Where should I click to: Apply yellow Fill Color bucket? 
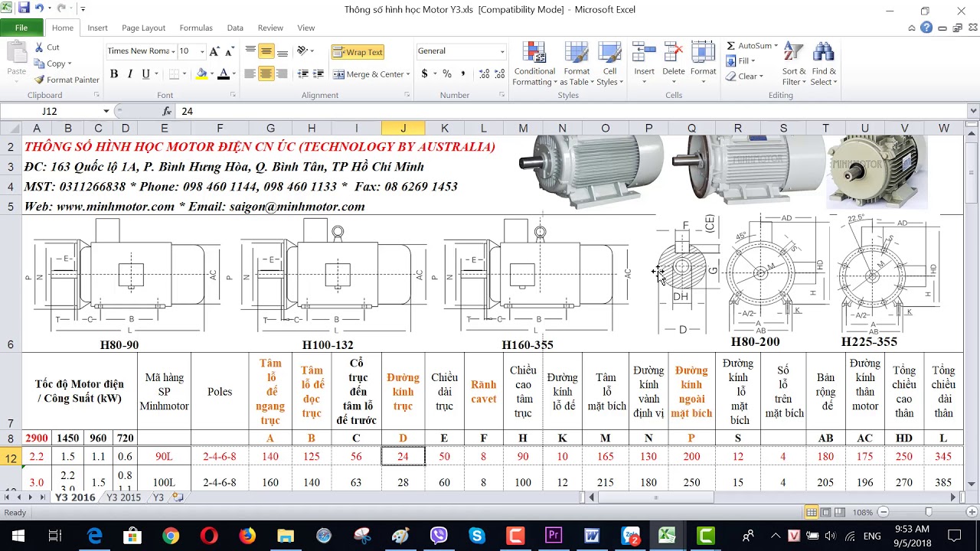(x=201, y=74)
